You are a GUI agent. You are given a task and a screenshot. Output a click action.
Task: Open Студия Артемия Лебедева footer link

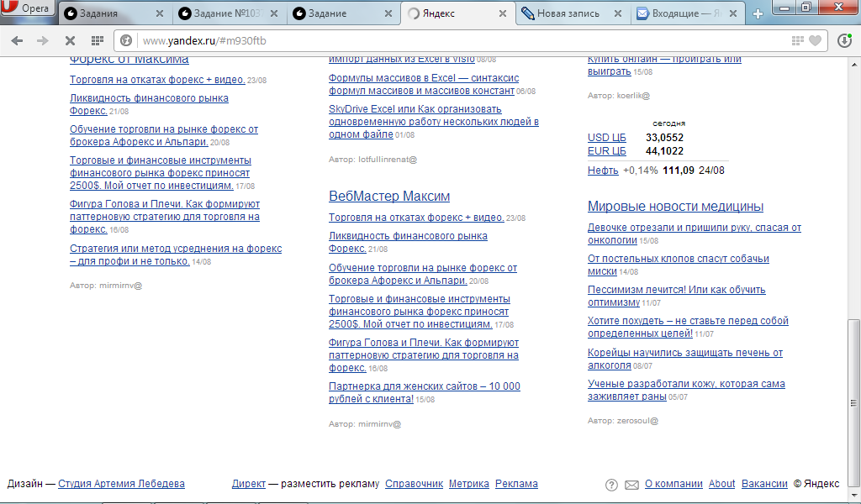(x=121, y=484)
